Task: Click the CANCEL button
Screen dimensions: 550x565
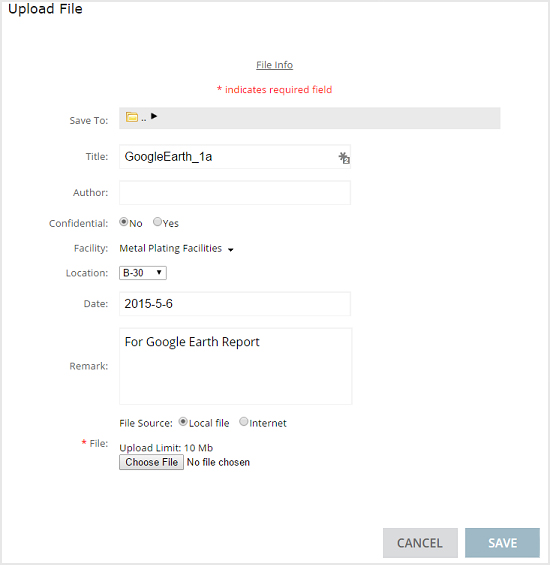Action: 420,543
